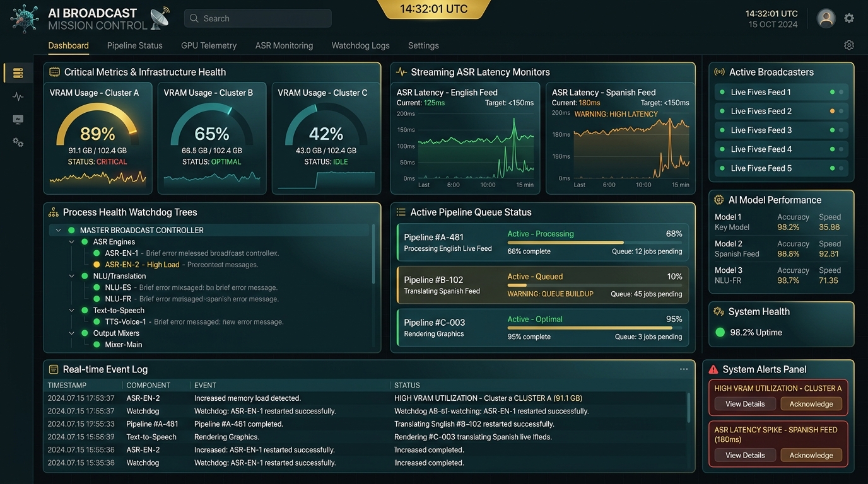Switch to the Pipeline Status tab
Viewport: 868px width, 484px height.
pos(135,45)
